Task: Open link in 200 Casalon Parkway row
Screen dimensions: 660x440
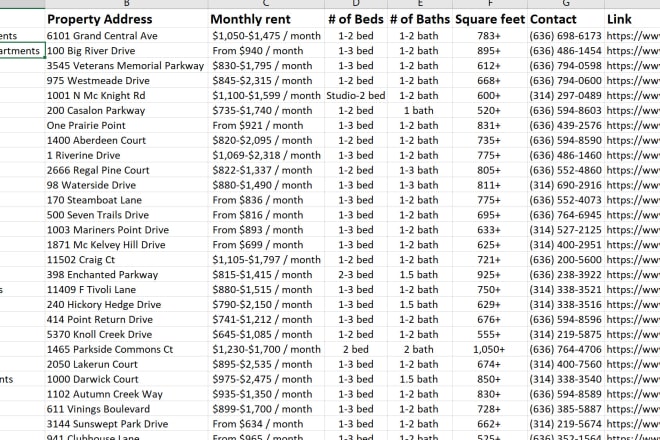Action: click(x=632, y=111)
